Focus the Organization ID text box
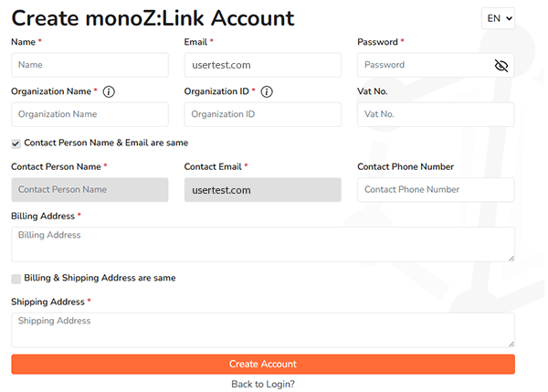The image size is (548, 392). 262,114
